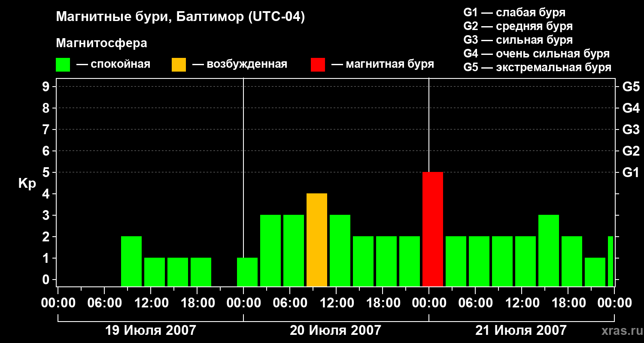644x343 pixels.
Task: Click the '20 Июля 2007' date label
Action: pos(336,331)
